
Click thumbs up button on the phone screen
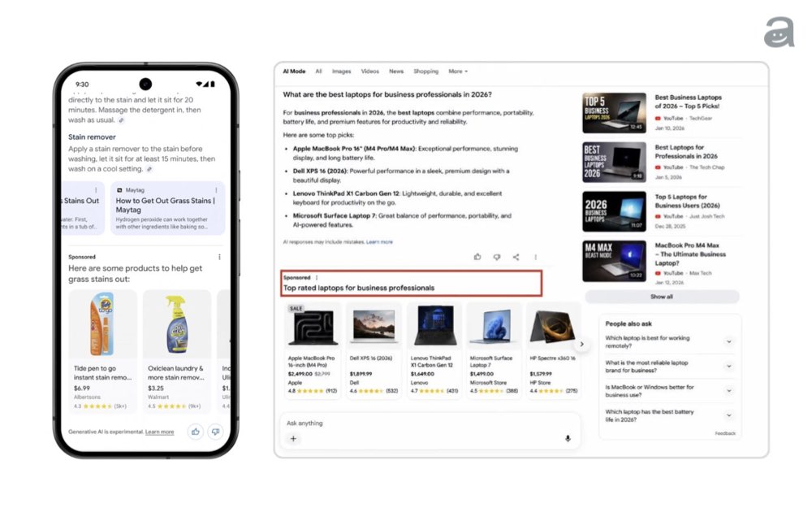[195, 432]
